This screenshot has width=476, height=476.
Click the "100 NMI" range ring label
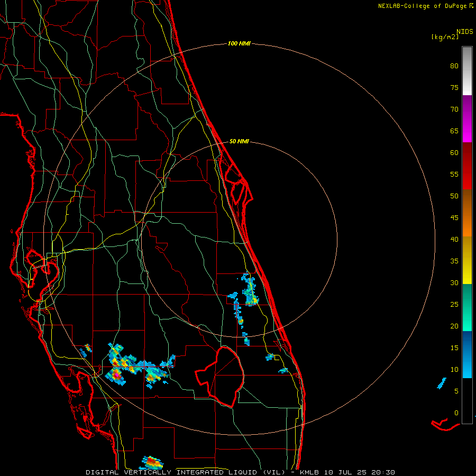click(x=239, y=44)
